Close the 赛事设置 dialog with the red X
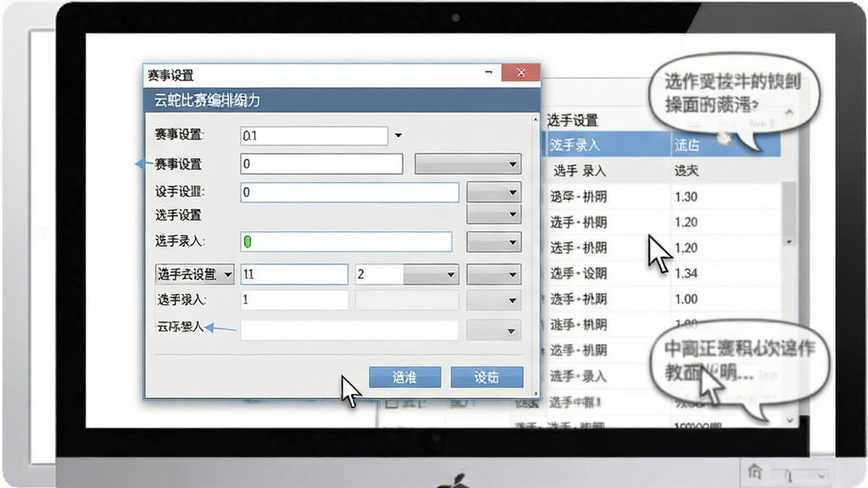 point(520,73)
